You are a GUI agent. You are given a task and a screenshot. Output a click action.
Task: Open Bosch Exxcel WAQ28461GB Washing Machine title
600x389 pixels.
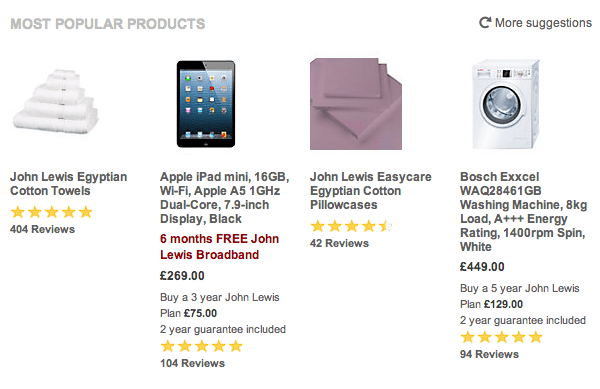pyautogui.click(x=523, y=212)
